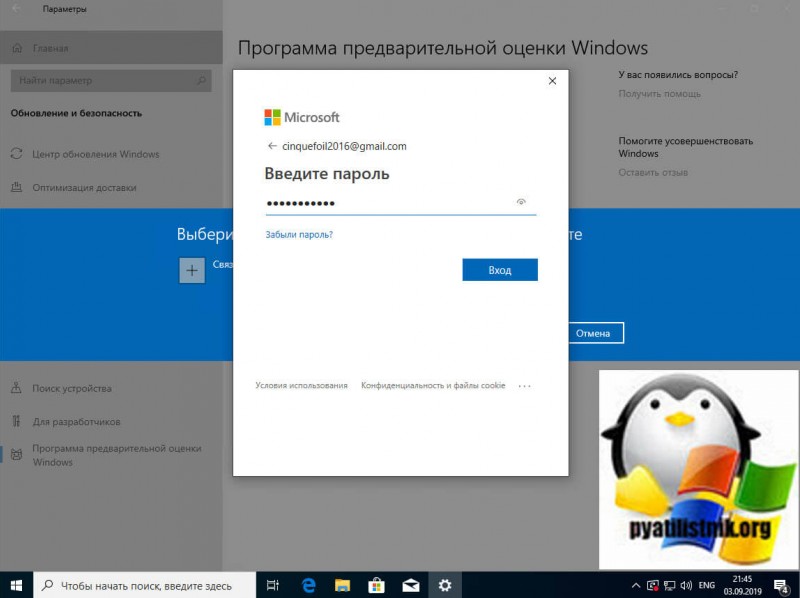
Task: Toggle the show-password eye icon
Action: (x=521, y=202)
